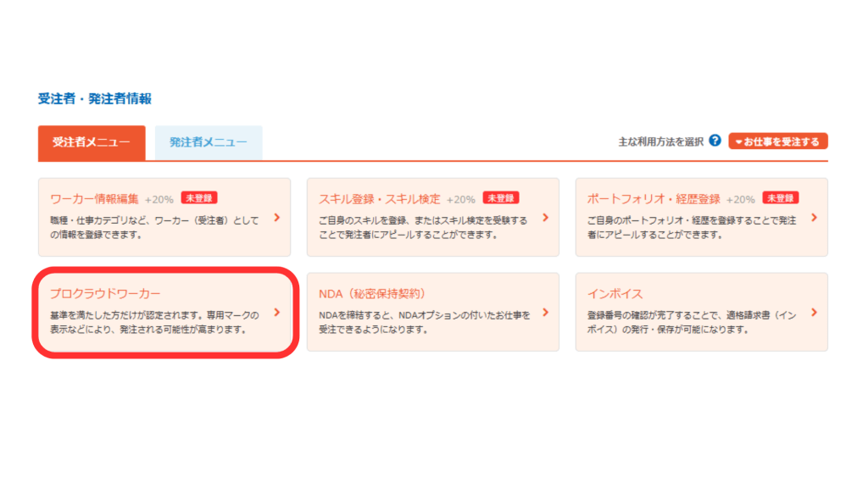
Task: Click the 主な利用方法を選択 label
Action: tap(660, 141)
